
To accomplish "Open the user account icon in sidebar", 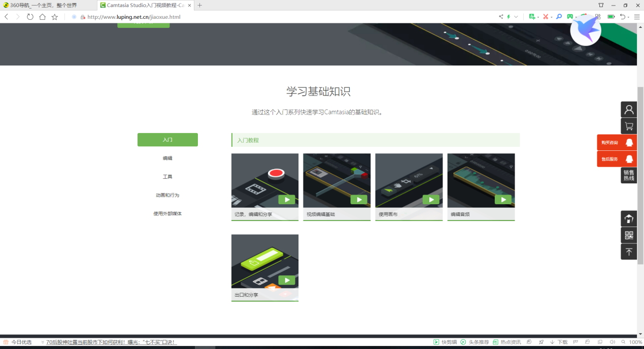I will click(629, 110).
